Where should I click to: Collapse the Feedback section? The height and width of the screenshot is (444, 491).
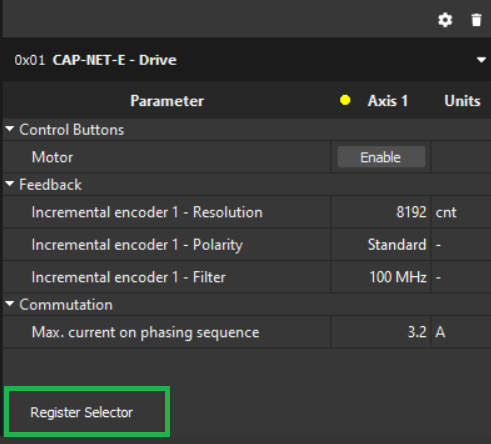10,183
